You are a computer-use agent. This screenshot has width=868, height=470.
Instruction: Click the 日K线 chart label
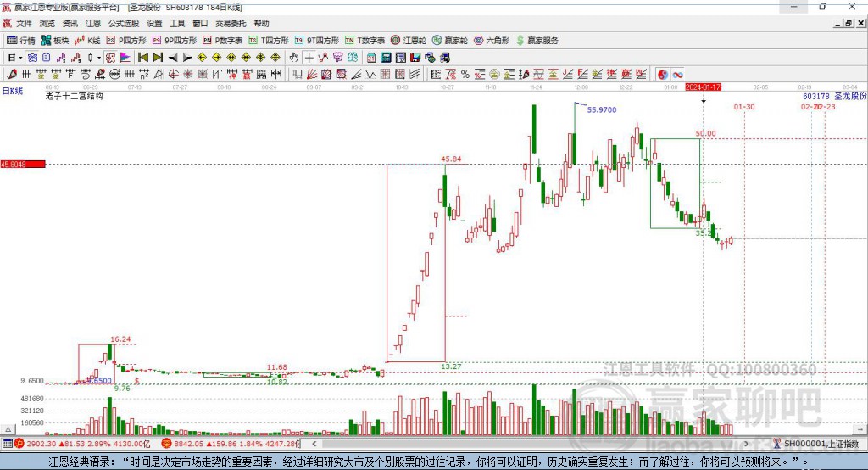[x=13, y=91]
